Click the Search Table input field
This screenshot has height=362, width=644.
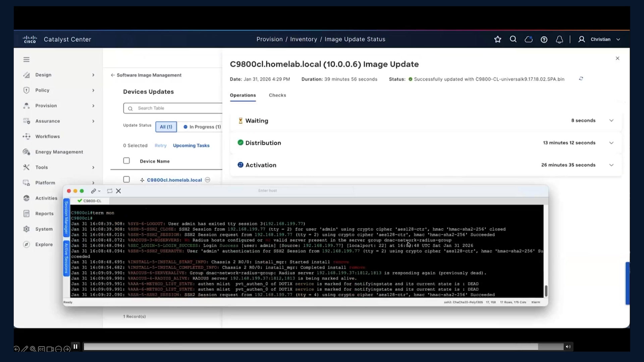pos(173,108)
